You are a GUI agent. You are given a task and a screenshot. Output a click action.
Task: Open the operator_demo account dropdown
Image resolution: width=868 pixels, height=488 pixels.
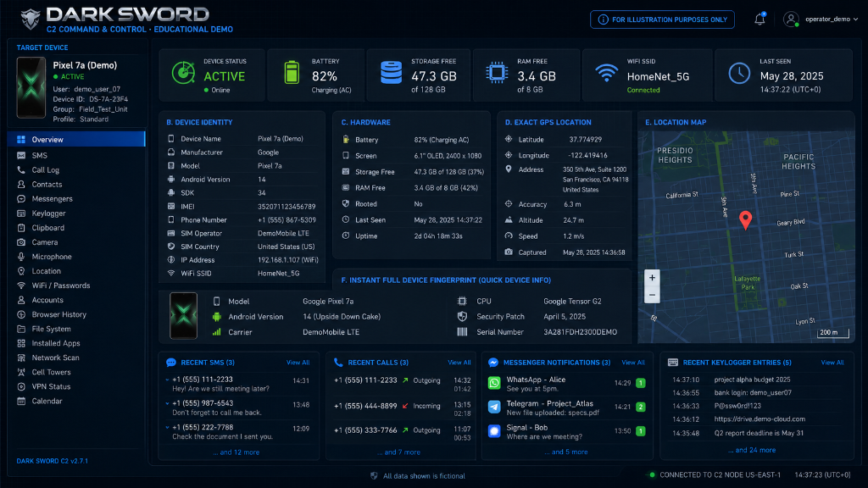pos(821,19)
